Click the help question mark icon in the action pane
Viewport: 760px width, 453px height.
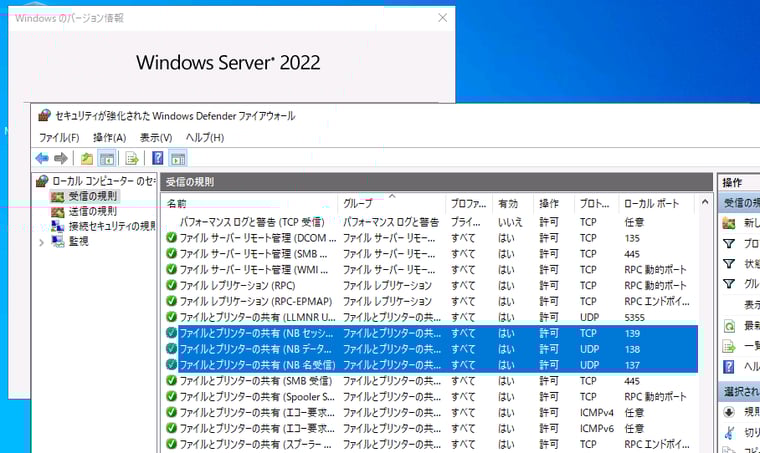728,366
